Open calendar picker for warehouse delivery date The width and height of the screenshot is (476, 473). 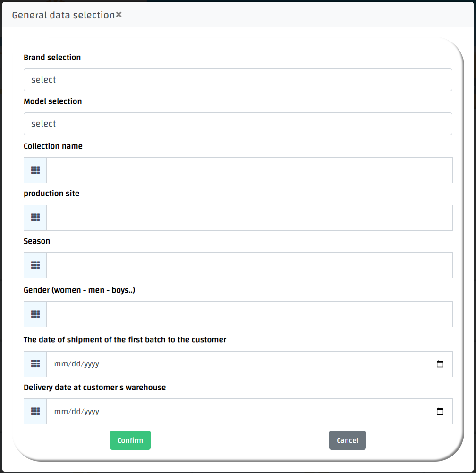click(440, 411)
